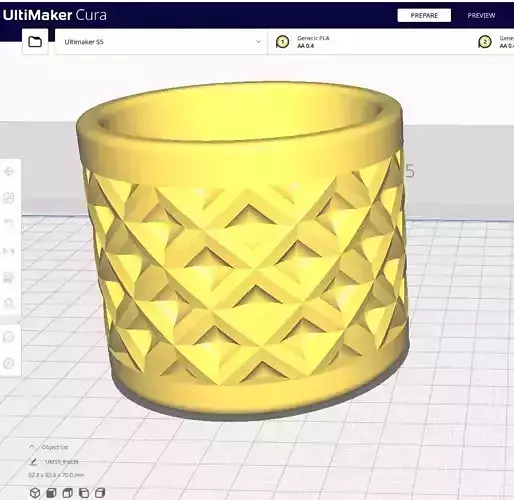Switch to top view cube icon
The height and width of the screenshot is (500, 514).
67,493
